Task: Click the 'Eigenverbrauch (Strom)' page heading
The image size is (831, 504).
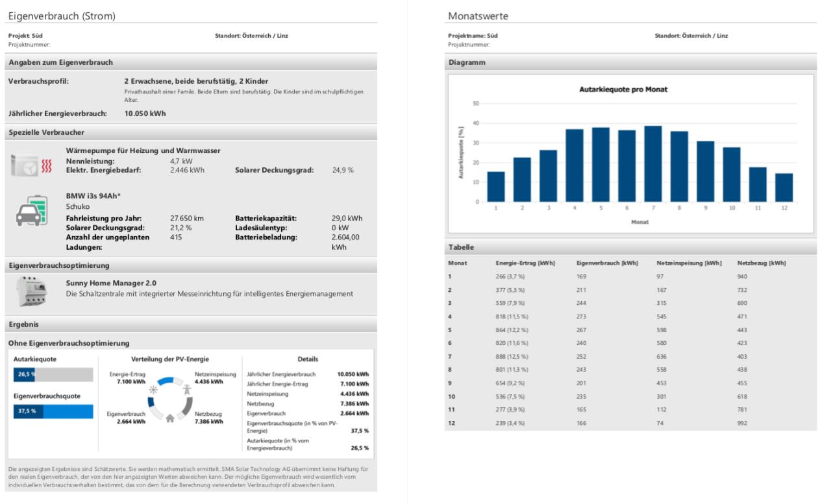Action: pos(62,16)
